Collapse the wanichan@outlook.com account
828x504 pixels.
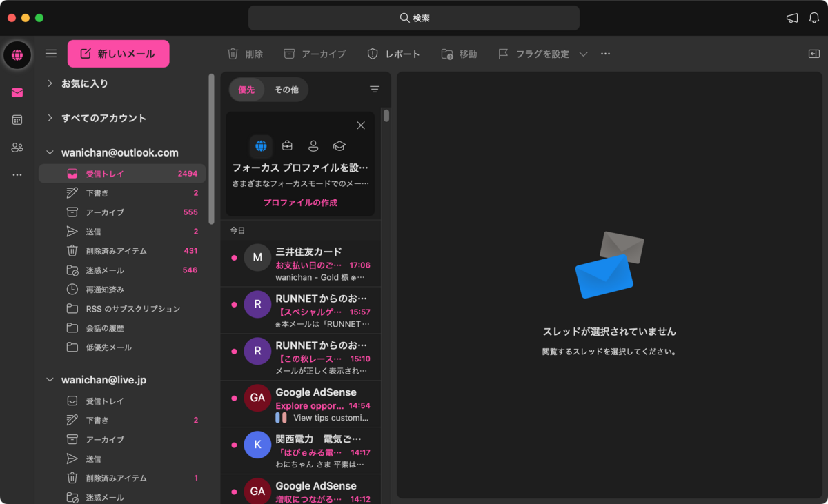pos(50,152)
